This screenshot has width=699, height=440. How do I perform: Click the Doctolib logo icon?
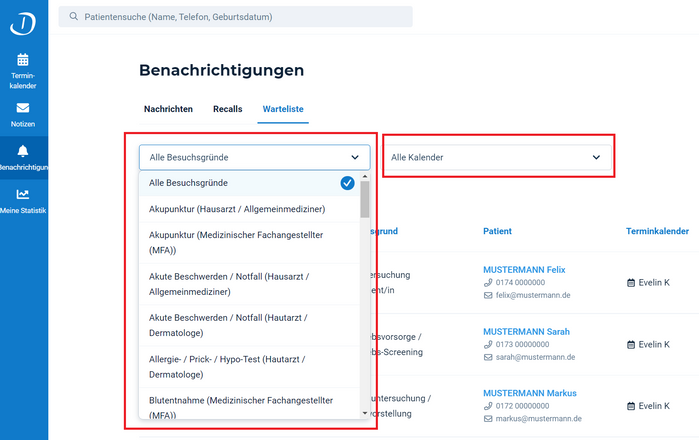tap(23, 20)
